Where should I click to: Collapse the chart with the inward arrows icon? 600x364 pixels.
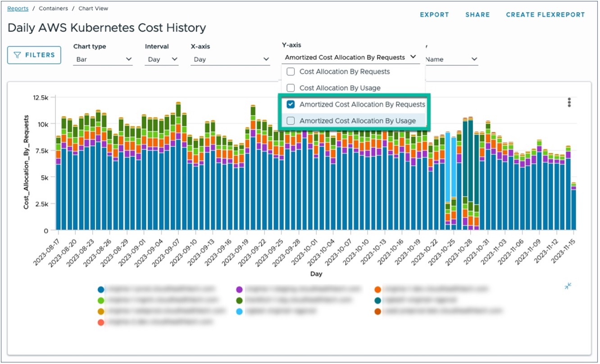pos(567,287)
